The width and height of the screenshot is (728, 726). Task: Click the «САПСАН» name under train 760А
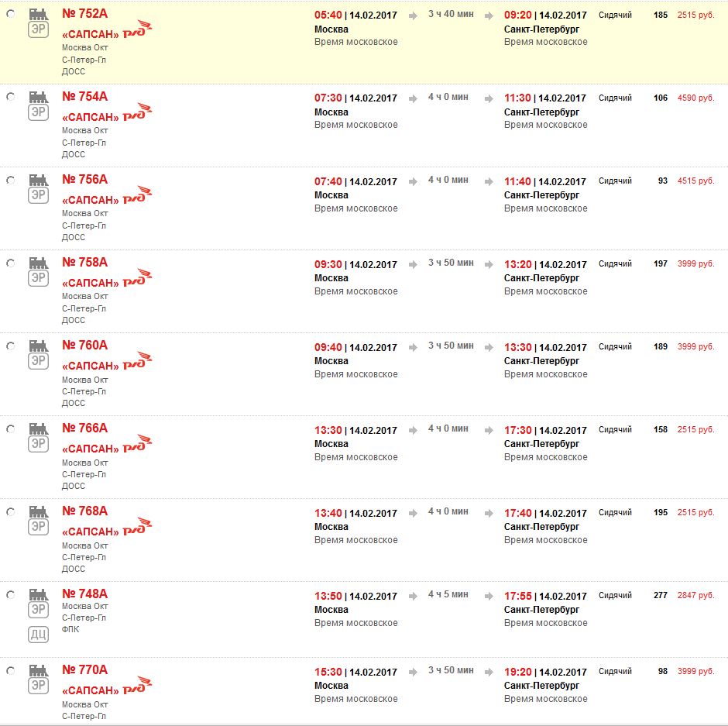(x=91, y=366)
